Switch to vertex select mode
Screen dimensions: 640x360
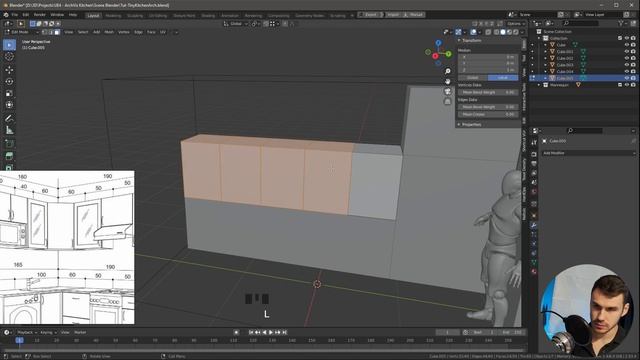pyautogui.click(x=44, y=32)
